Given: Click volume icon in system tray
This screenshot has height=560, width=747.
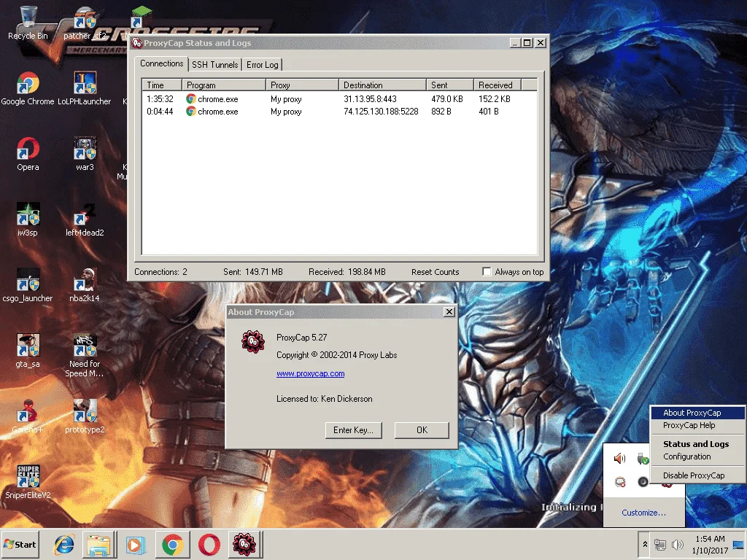Looking at the screenshot, I should [676, 544].
